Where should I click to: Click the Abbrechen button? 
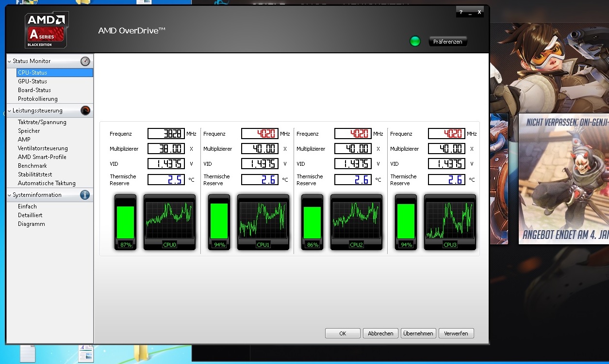point(381,333)
